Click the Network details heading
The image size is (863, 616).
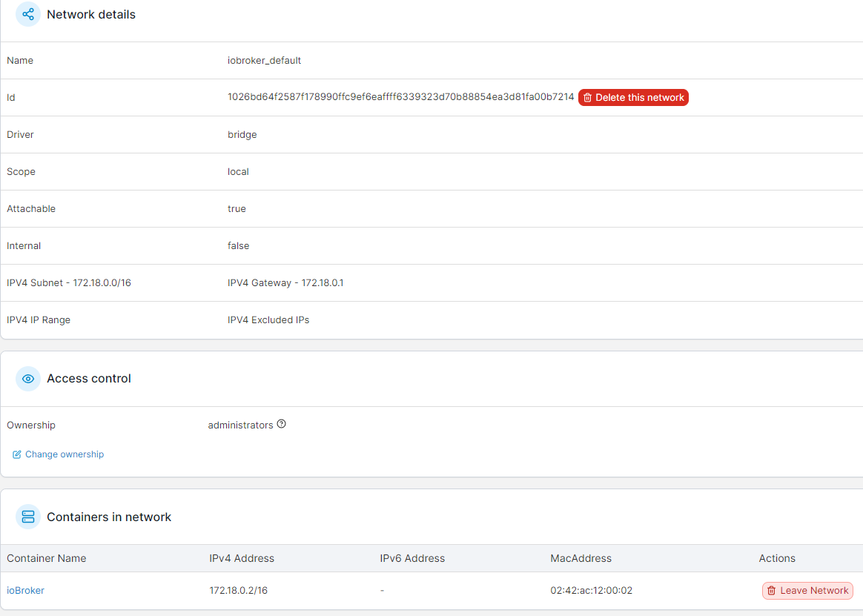tap(90, 14)
